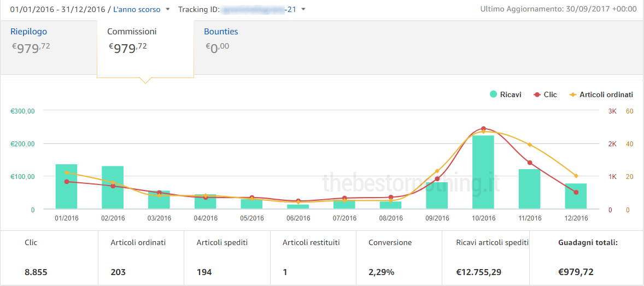Screen dimensions: 644x286
Task: Click the 06/2016 axis label
Action: [298, 218]
